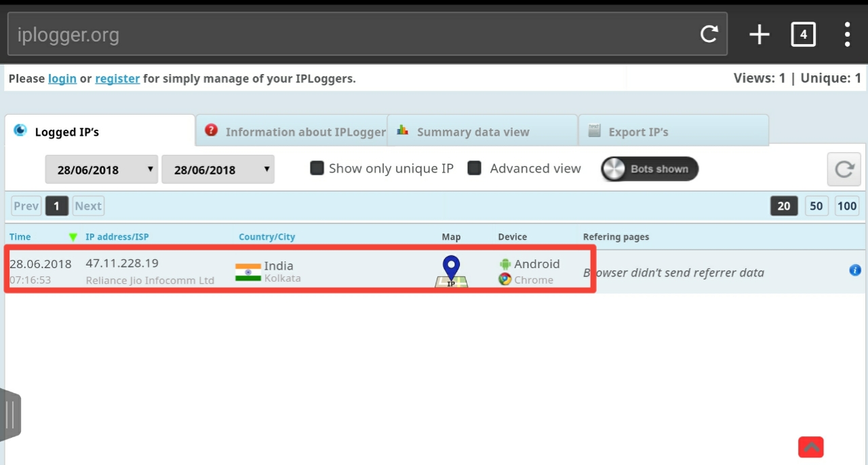Image resolution: width=868 pixels, height=465 pixels.
Task: Sort by Time column header
Action: tap(20, 237)
